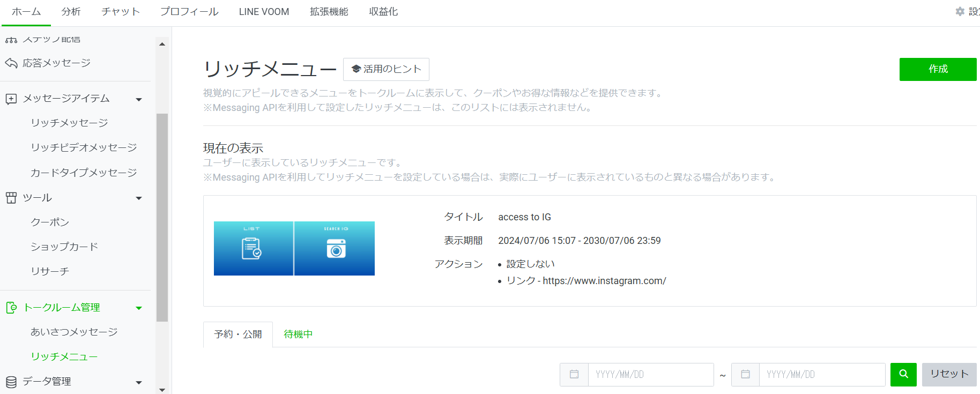Open the 収益化 tab

(x=383, y=12)
